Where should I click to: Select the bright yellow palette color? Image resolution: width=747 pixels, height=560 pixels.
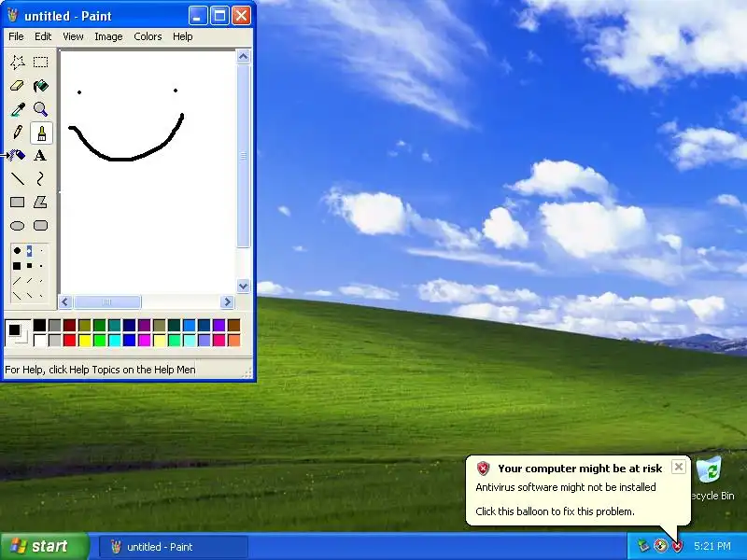pos(85,340)
